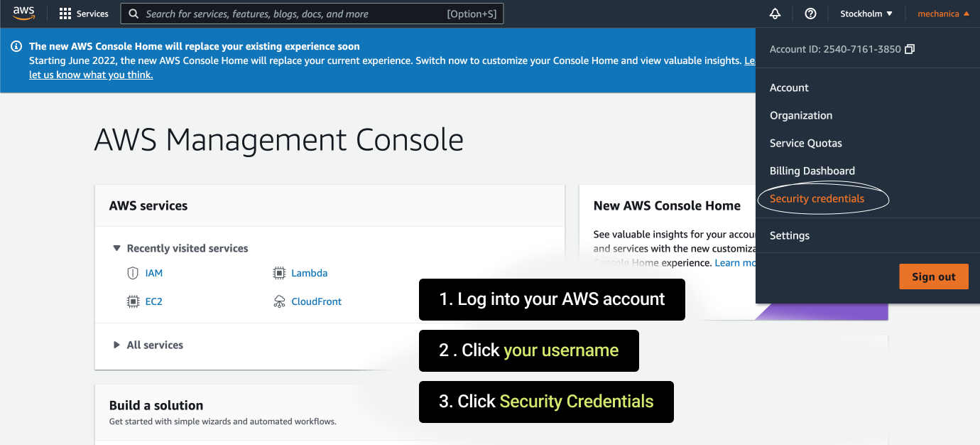Open the Lambda service link
The height and width of the screenshot is (445, 980).
click(310, 273)
